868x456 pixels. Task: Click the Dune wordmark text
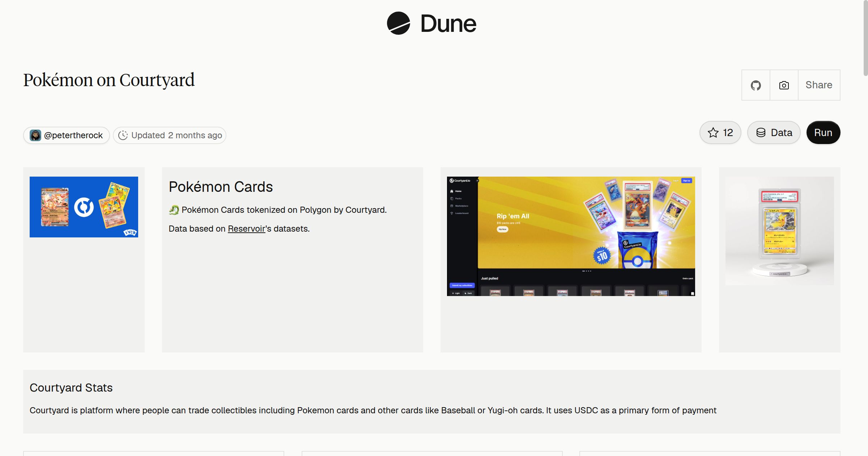click(448, 24)
